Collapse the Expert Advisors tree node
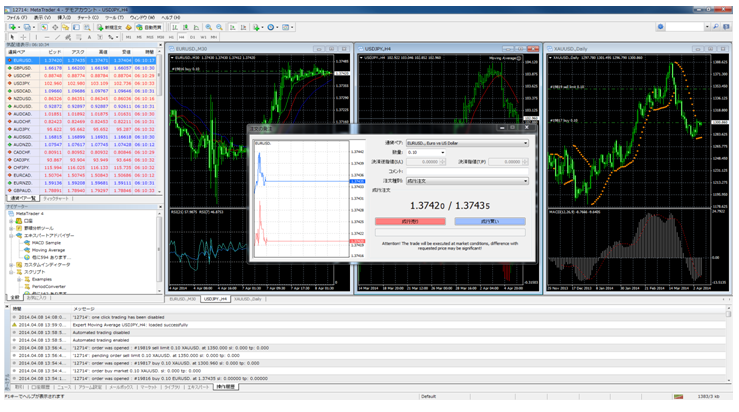The height and width of the screenshot is (412, 739). coord(12,235)
